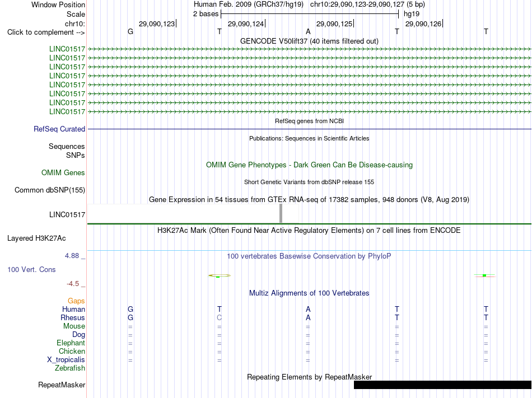Click the 100 Vert. Cons label
The image size is (532, 398).
tap(31, 269)
